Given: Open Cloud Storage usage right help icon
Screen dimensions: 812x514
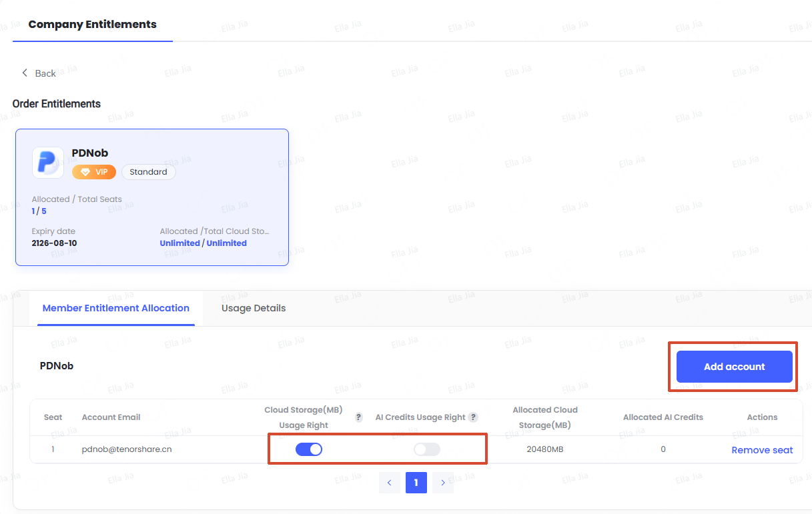Looking at the screenshot, I should [358, 417].
